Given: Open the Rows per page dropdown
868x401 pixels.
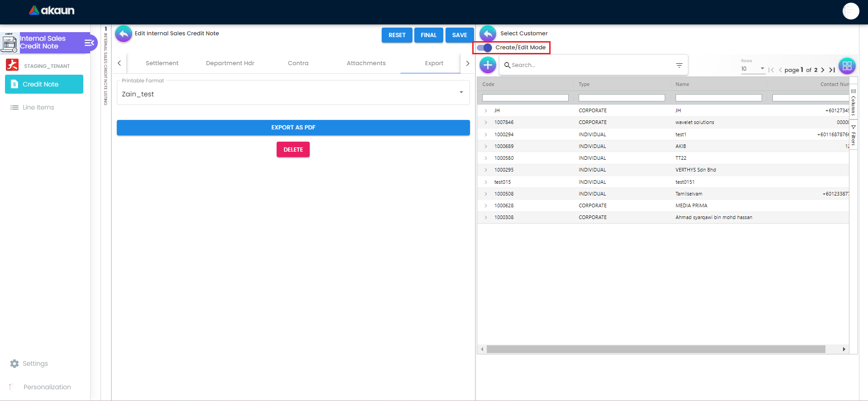Looking at the screenshot, I should pyautogui.click(x=753, y=69).
